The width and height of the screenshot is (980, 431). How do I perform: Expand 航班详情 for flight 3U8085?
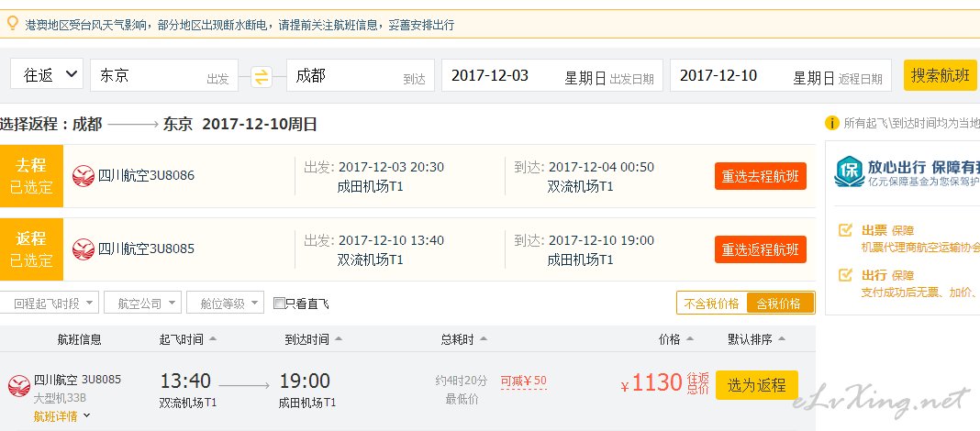tap(61, 416)
